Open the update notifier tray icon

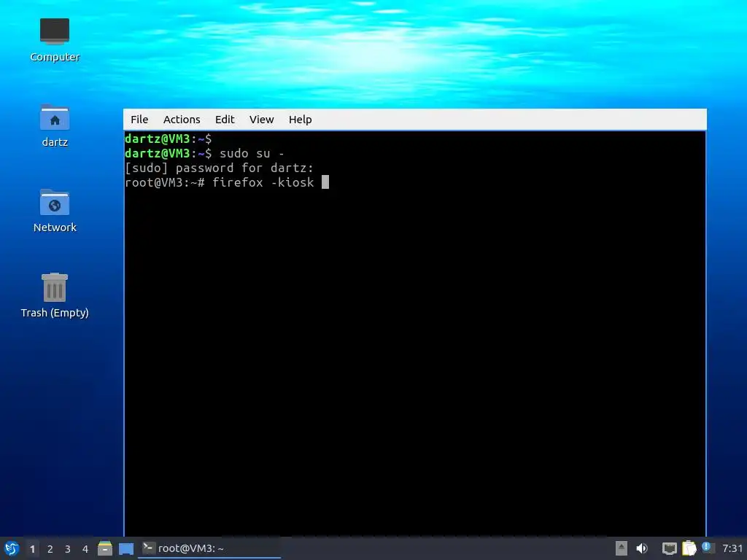[x=708, y=548]
